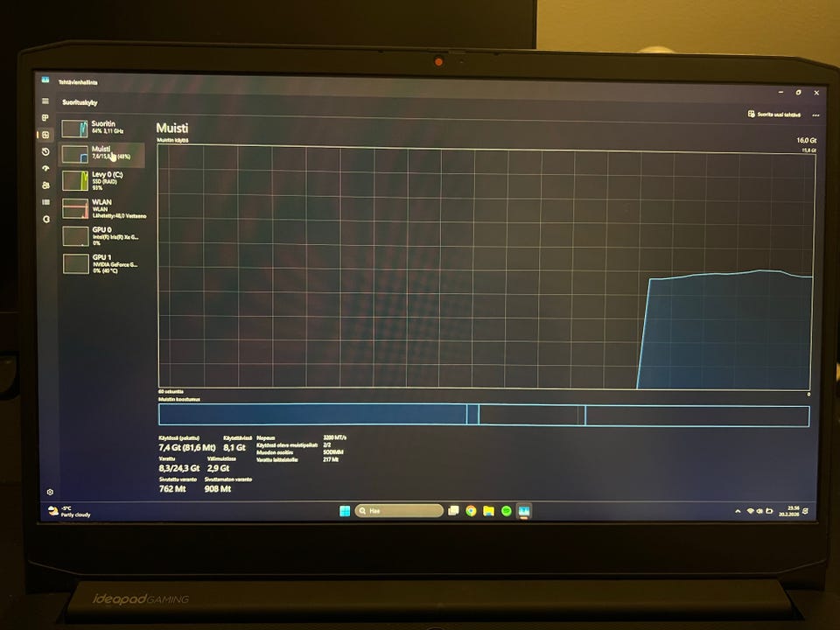Image resolution: width=840 pixels, height=630 pixels.
Task: Open the battery tray icon
Action: point(769,511)
